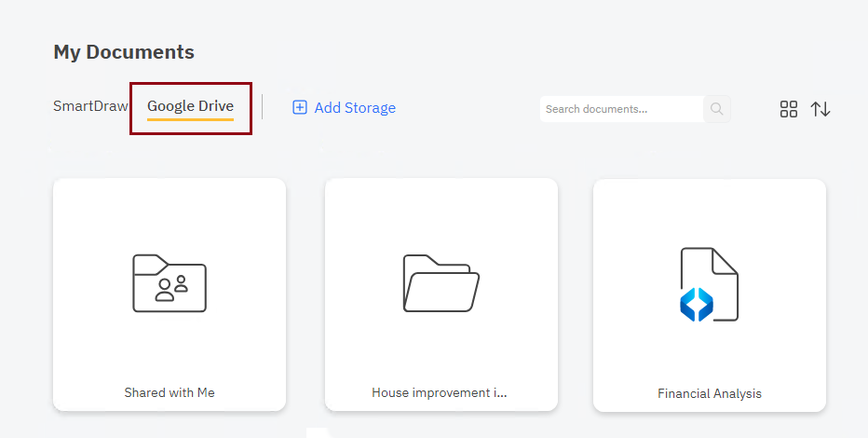
Task: Select the House improvement card
Action: coord(441,294)
